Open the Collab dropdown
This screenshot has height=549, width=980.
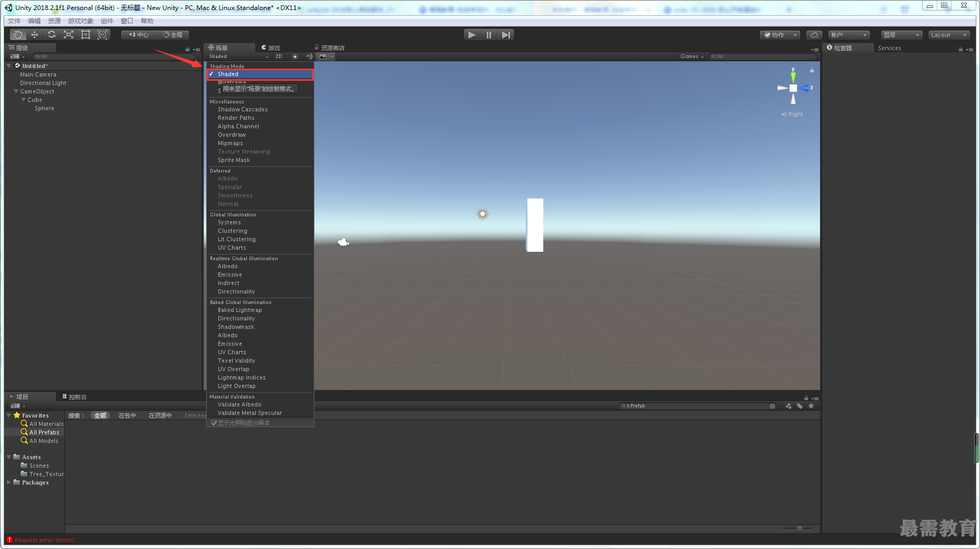[x=780, y=35]
